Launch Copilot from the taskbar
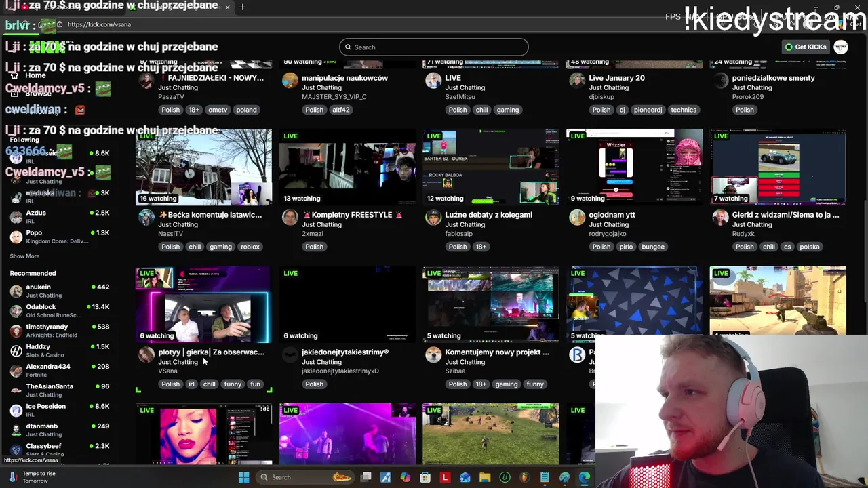The width and height of the screenshot is (868, 488). tap(406, 477)
